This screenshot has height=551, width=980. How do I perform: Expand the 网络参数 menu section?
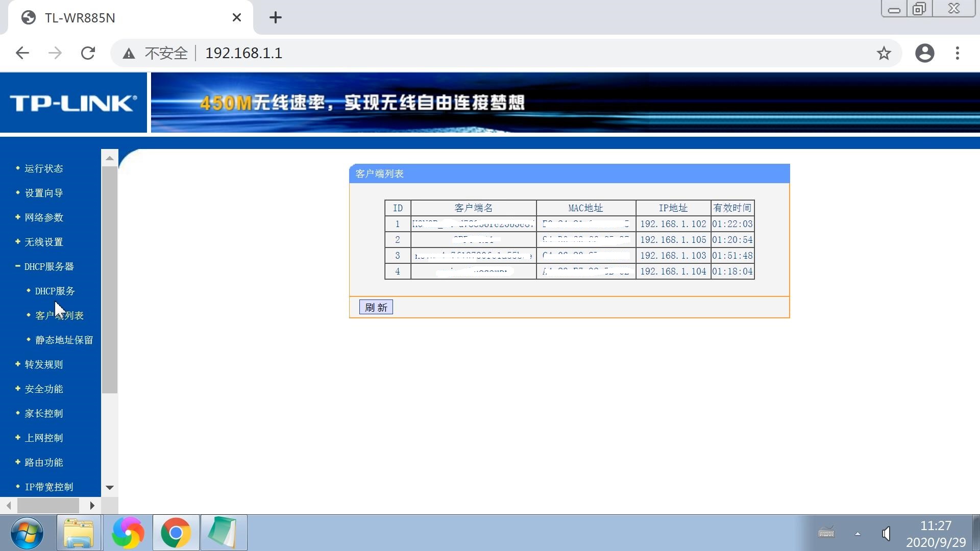(x=43, y=217)
